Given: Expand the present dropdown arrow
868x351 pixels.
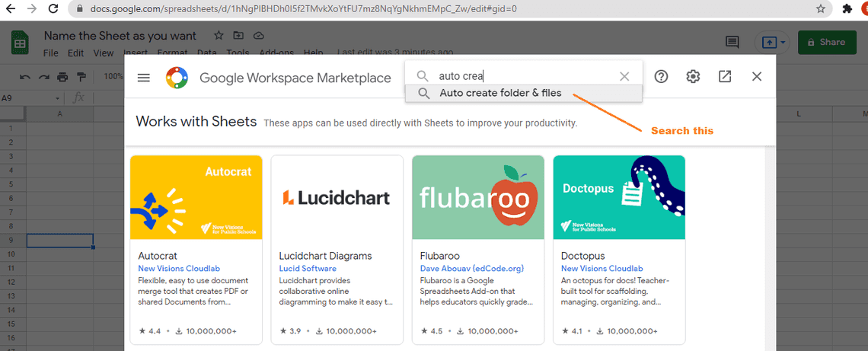Looking at the screenshot, I should tap(783, 43).
